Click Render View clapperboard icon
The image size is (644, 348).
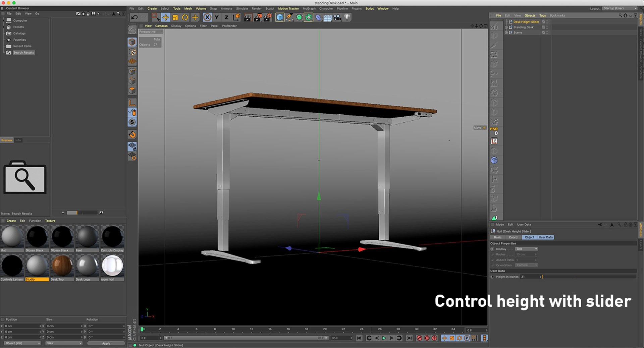pos(248,17)
